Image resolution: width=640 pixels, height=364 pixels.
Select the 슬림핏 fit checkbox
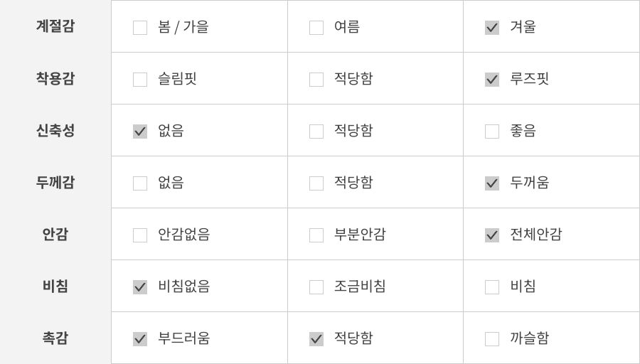tap(140, 80)
